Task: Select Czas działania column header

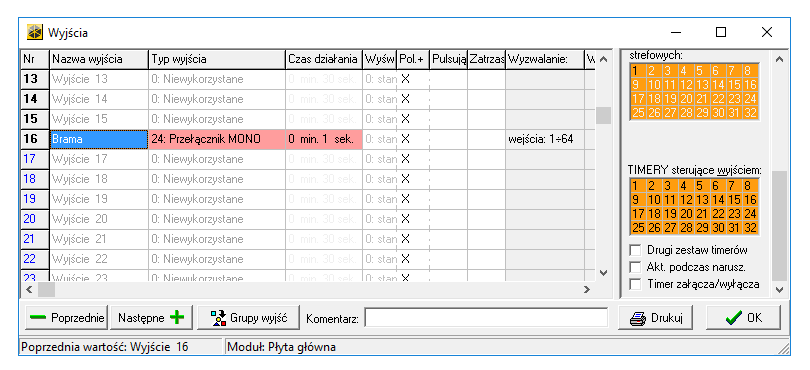Action: click(x=324, y=59)
